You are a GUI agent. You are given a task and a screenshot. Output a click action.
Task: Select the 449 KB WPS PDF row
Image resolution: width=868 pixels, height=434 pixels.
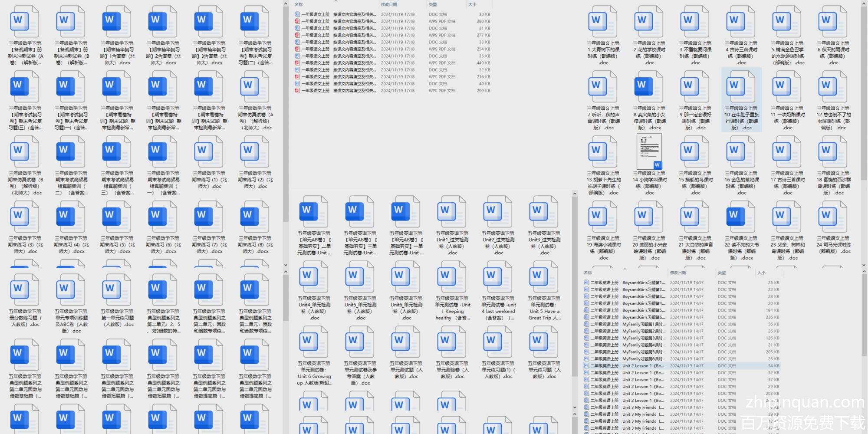[x=391, y=63]
